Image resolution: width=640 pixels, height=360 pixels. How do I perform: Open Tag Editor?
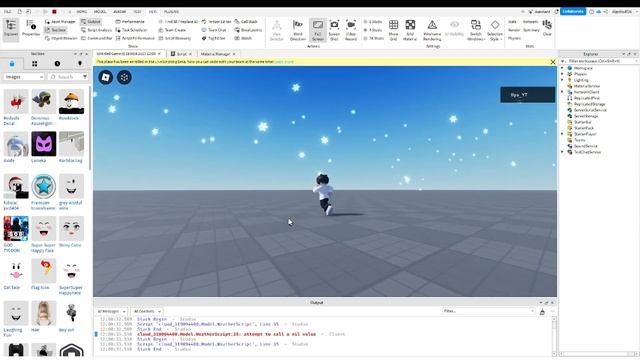click(213, 38)
